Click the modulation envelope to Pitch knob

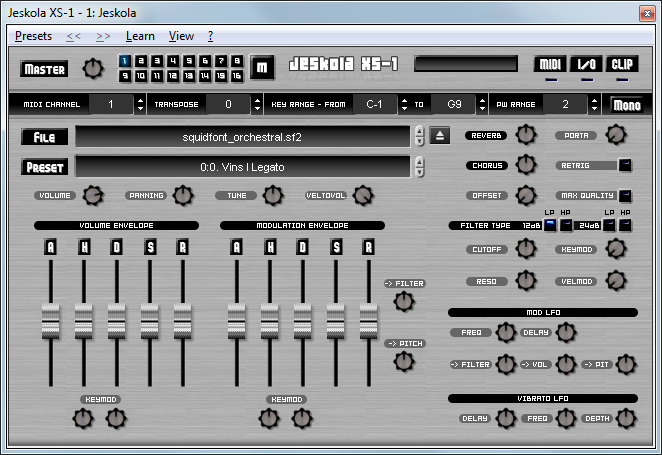(x=404, y=362)
